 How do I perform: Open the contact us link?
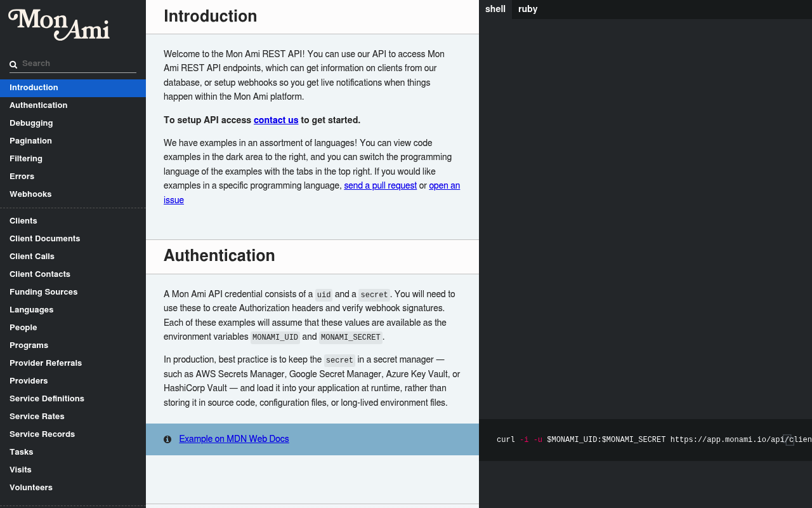(276, 120)
